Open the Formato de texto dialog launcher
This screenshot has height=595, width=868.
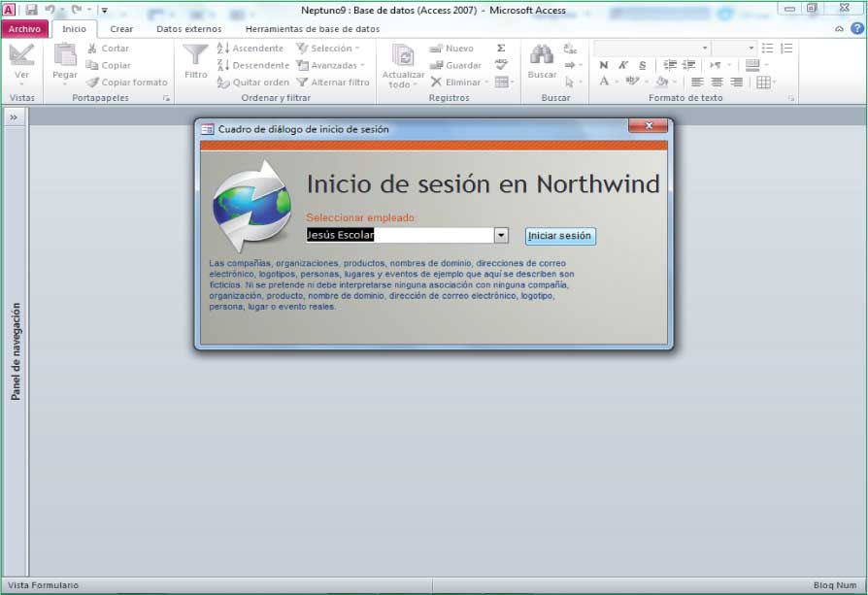pos(791,98)
